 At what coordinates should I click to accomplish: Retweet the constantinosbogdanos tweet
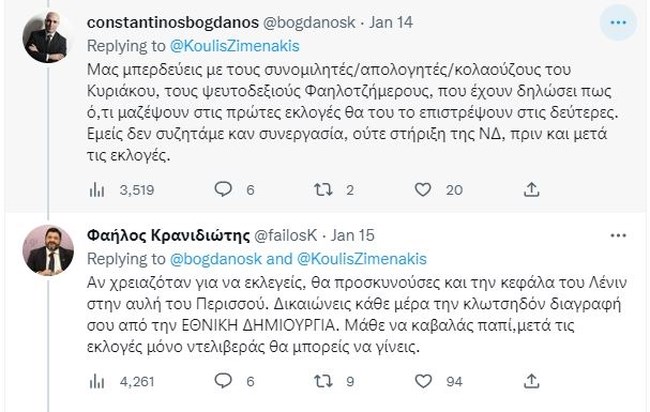(x=325, y=189)
